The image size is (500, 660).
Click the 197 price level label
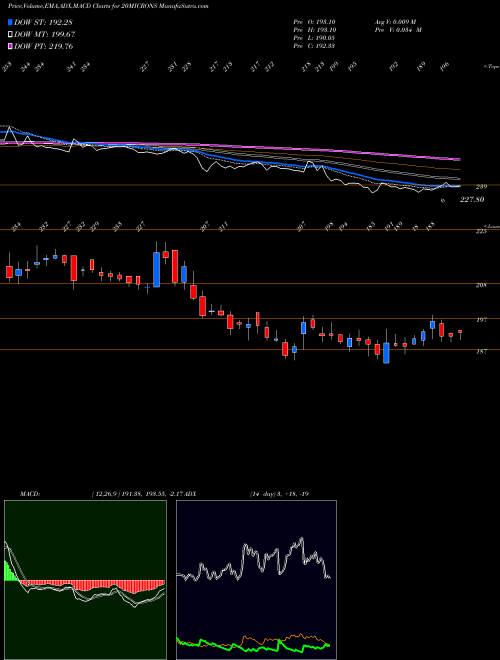pyautogui.click(x=481, y=320)
